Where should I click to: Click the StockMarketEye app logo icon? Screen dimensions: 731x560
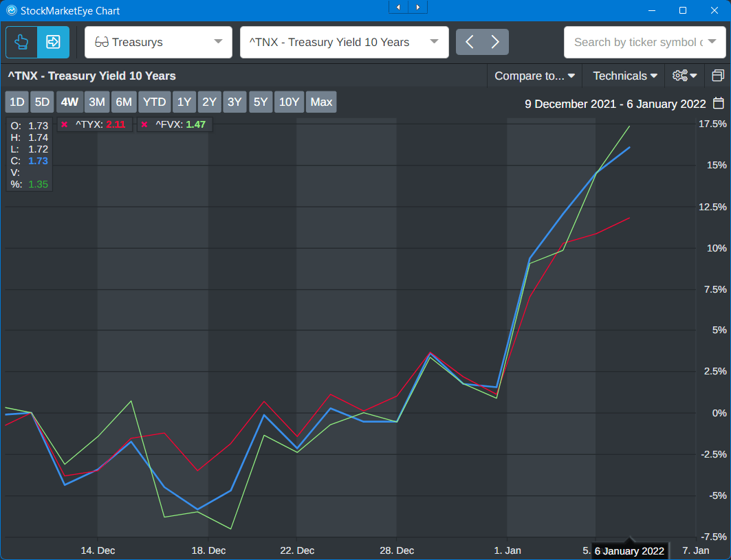pos(11,10)
